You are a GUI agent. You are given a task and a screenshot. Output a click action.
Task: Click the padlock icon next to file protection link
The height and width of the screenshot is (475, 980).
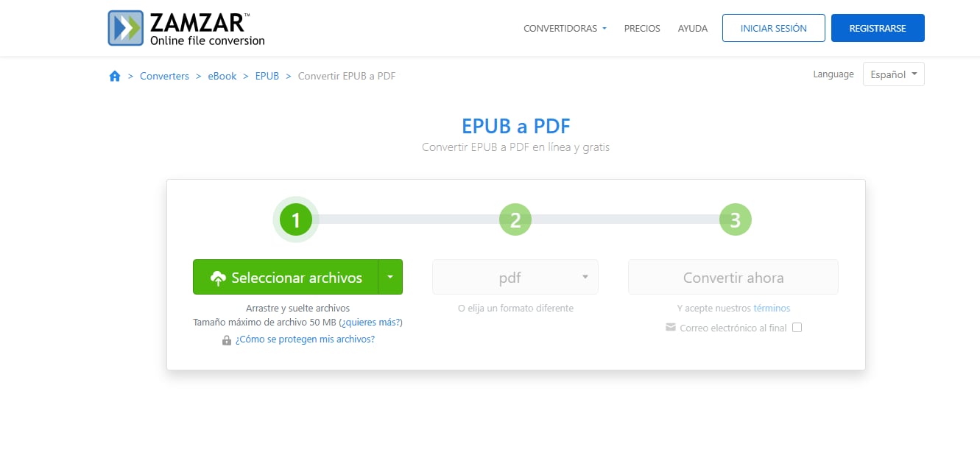[226, 339]
